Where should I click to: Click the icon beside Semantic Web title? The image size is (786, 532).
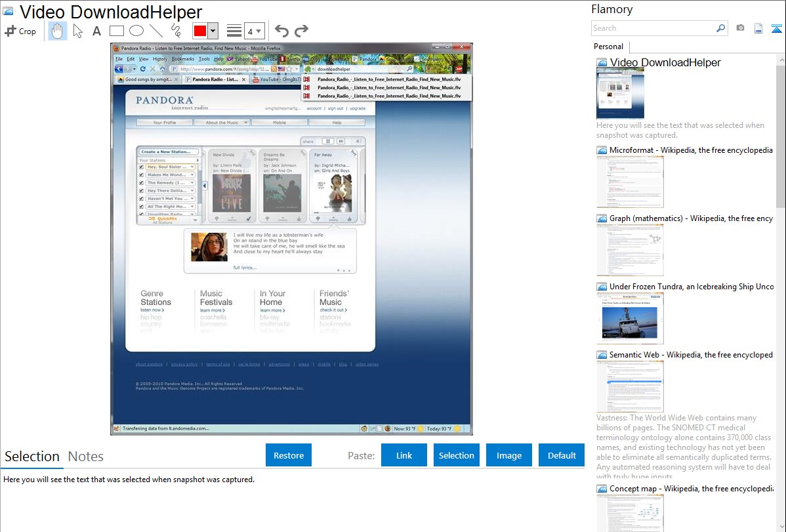pos(602,355)
